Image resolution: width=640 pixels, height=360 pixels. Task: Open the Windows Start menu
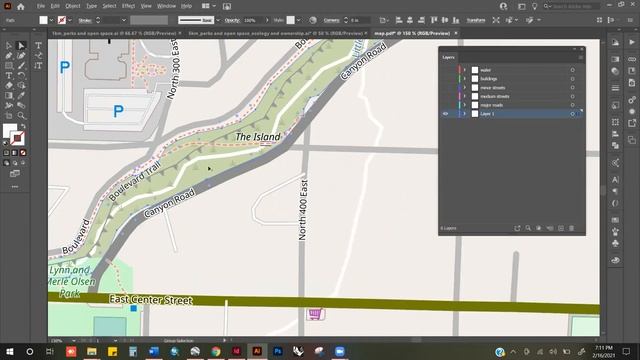pyautogui.click(x=9, y=351)
